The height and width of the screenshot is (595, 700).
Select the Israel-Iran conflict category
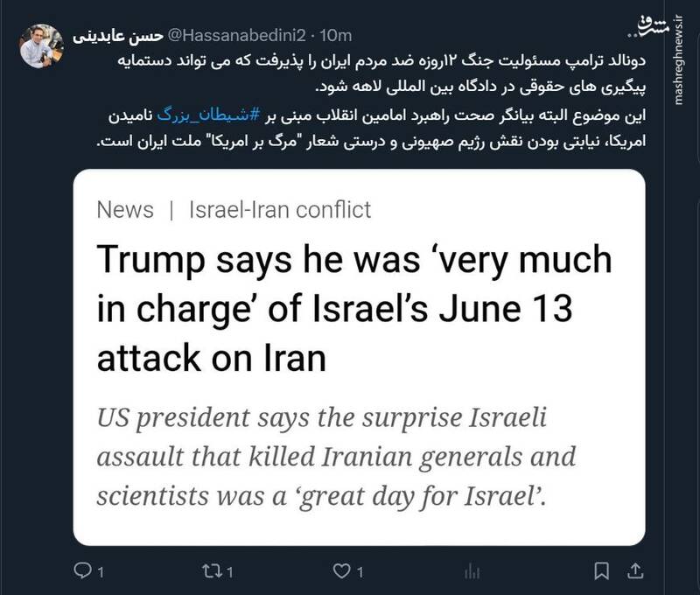click(x=280, y=210)
